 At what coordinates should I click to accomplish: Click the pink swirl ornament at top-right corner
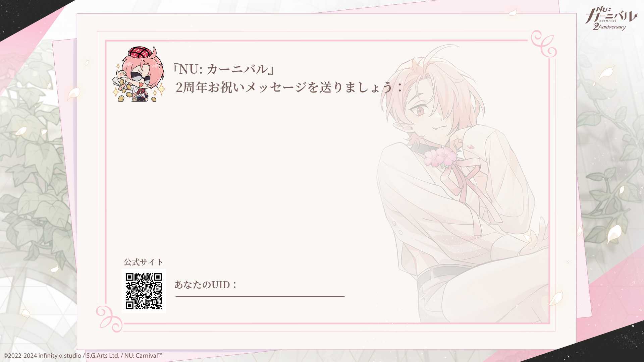544,44
